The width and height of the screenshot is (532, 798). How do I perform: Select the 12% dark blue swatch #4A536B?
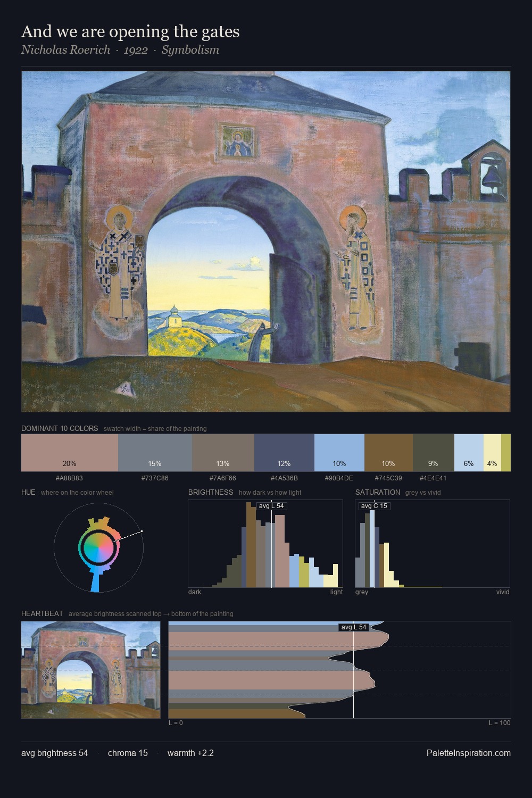tap(284, 453)
